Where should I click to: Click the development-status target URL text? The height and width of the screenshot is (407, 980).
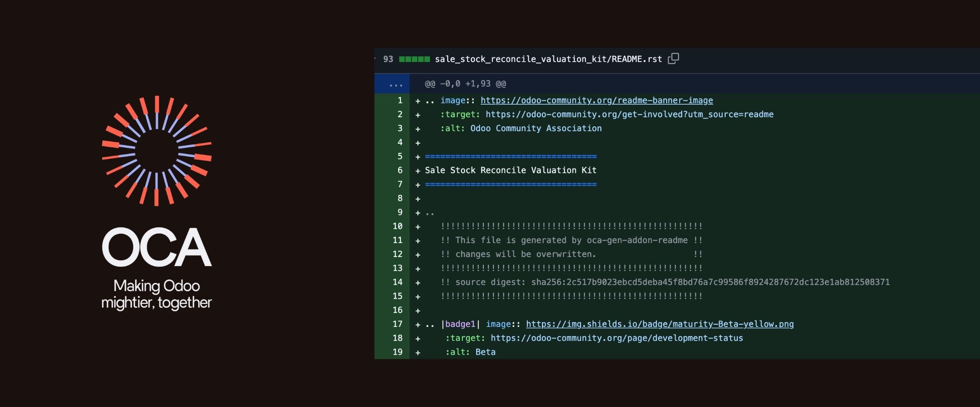coord(617,338)
